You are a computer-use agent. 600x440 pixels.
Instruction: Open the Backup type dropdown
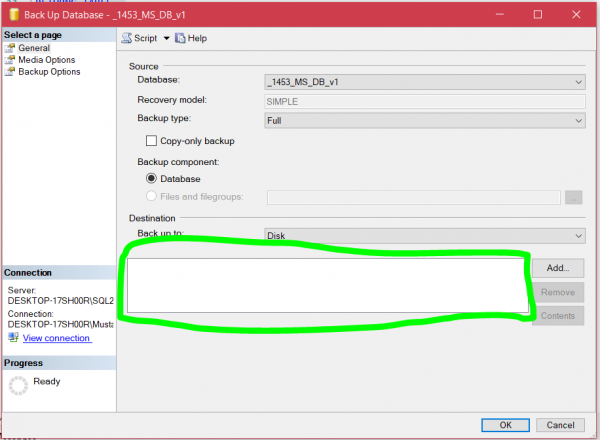pyautogui.click(x=425, y=121)
